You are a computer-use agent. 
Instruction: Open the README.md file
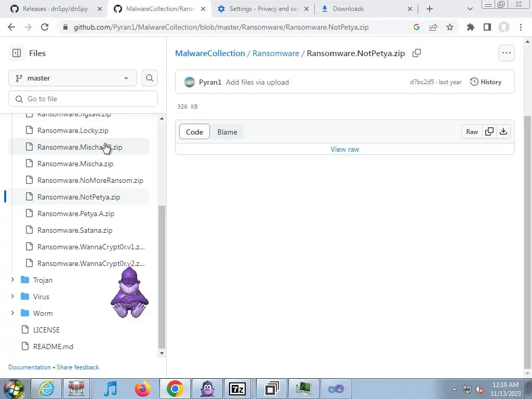point(53,347)
